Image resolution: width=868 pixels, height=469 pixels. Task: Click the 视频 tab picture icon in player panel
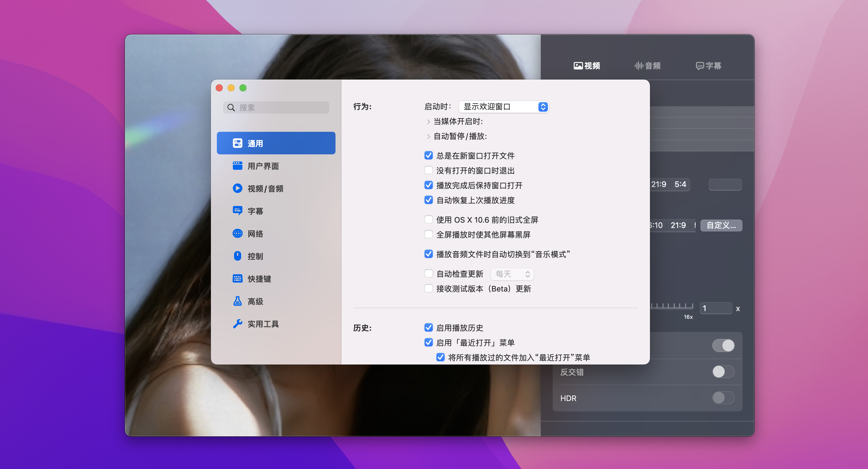click(578, 66)
